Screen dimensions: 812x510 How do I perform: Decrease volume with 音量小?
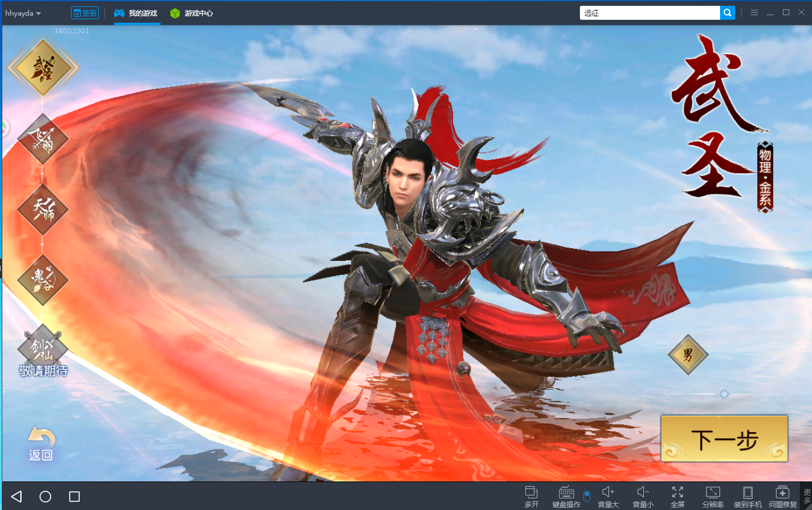(643, 497)
